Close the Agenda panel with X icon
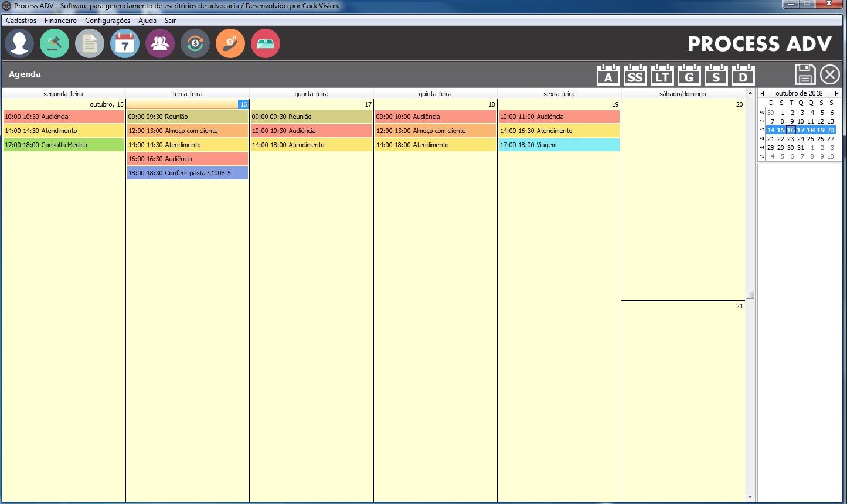Viewport: 847px width, 504px height. (x=829, y=75)
